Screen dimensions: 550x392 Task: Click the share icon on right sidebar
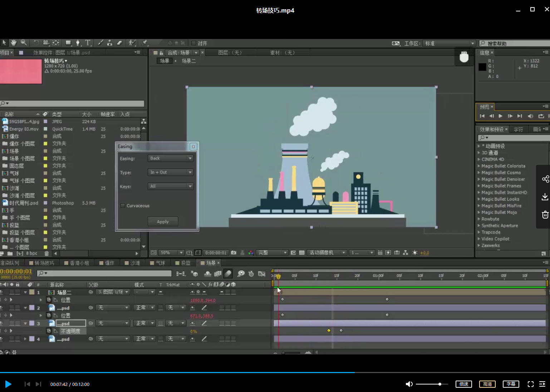click(545, 179)
